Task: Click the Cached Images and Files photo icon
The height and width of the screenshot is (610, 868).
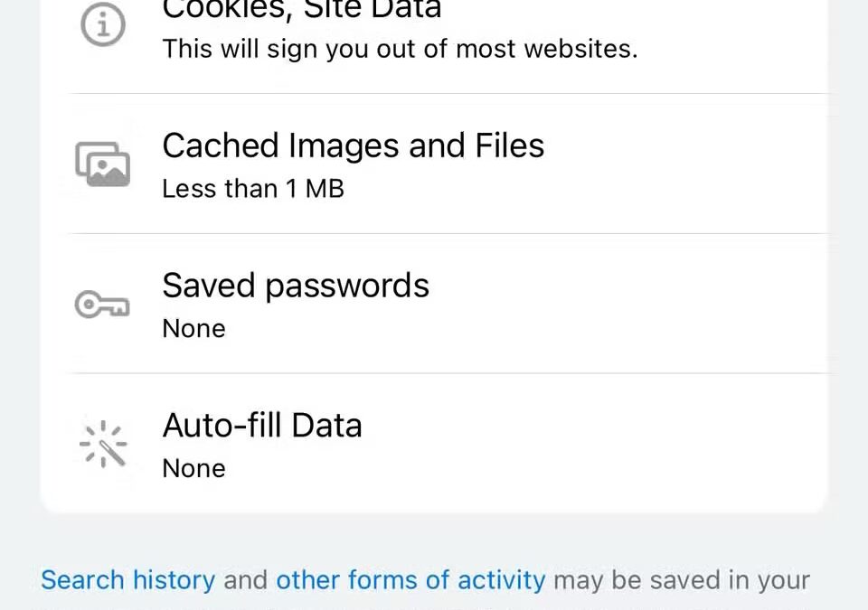Action: [102, 164]
